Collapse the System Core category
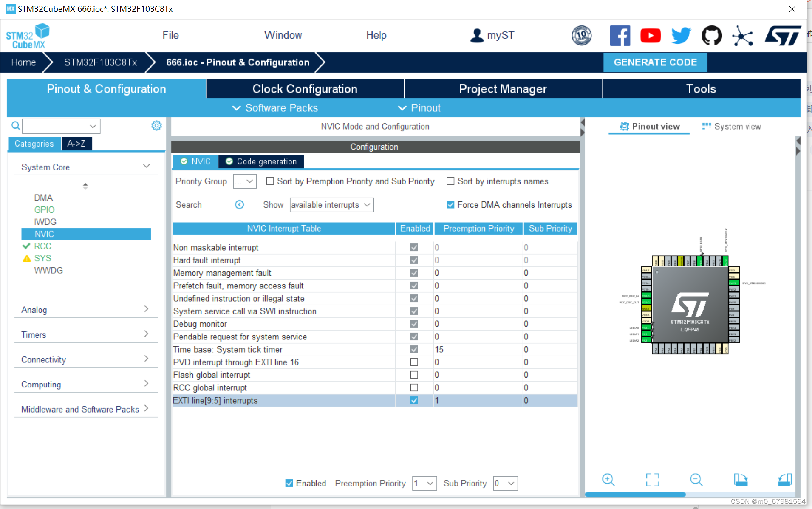 pos(146,166)
